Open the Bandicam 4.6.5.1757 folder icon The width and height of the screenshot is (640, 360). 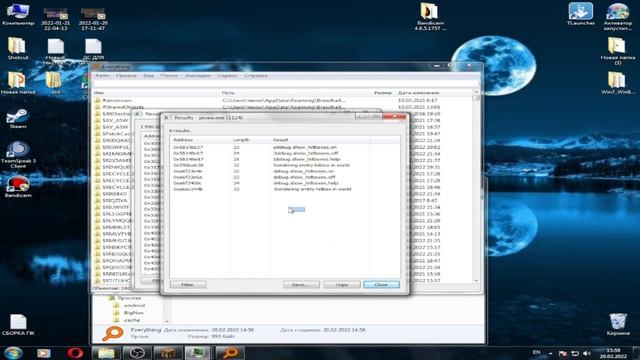point(430,17)
